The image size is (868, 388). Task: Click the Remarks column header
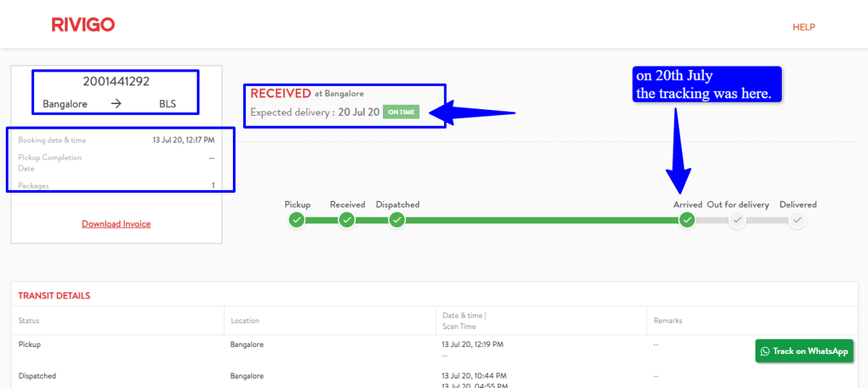[x=668, y=320]
